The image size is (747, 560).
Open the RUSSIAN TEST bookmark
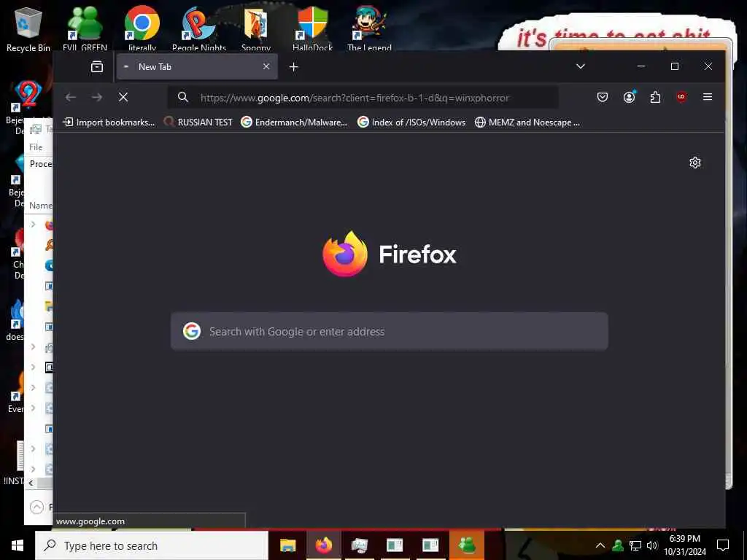point(198,122)
